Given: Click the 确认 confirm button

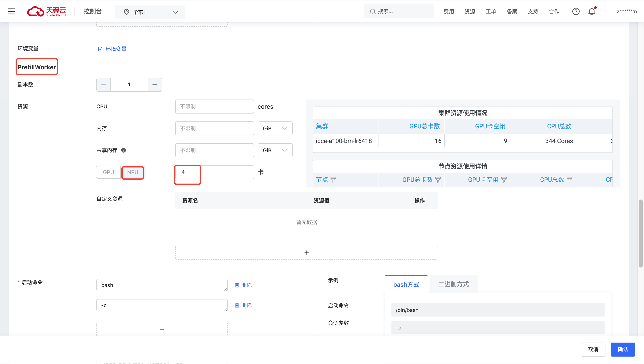Looking at the screenshot, I should (x=623, y=349).
